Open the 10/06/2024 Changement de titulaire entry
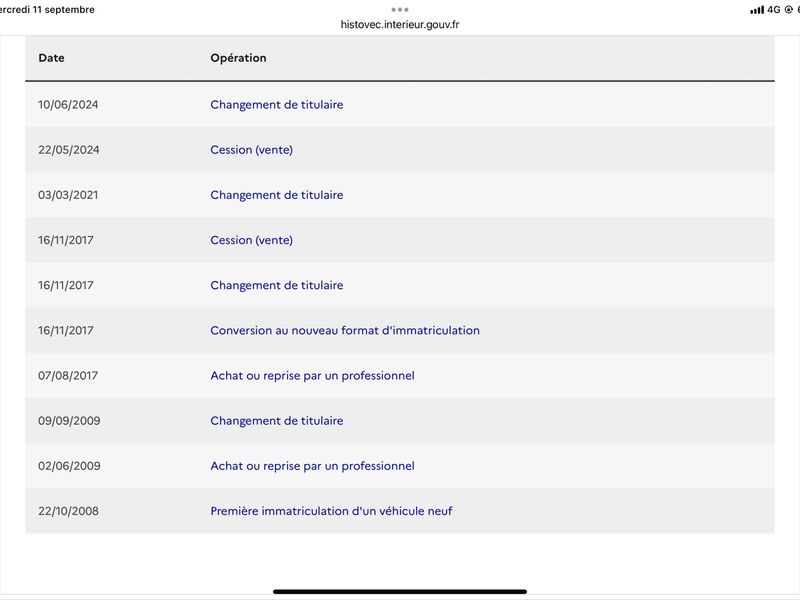Screen dimensions: 800x600 (277, 105)
